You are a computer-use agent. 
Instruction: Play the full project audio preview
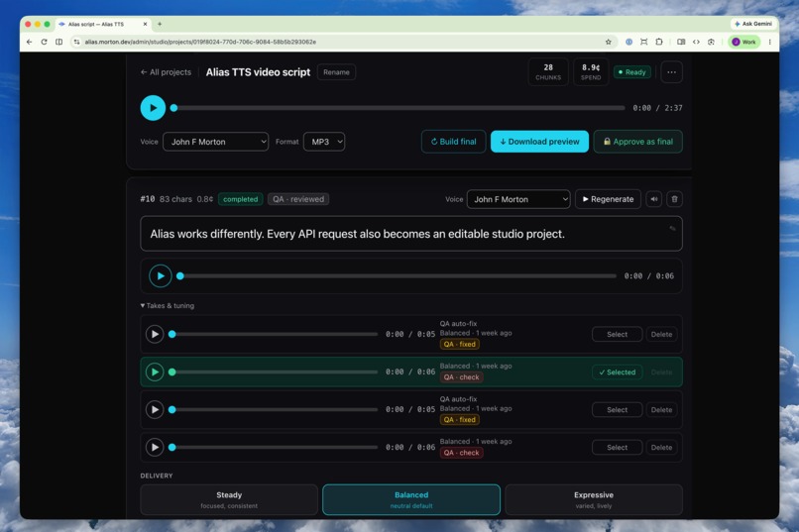(x=153, y=108)
